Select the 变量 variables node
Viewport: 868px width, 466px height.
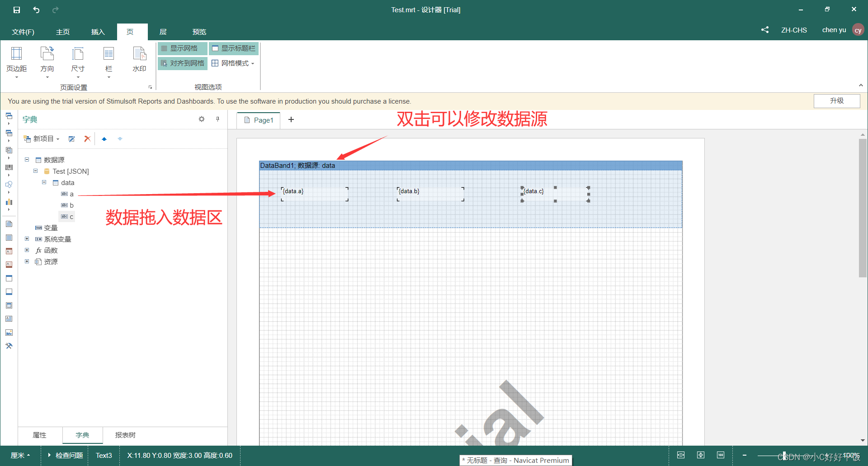coord(47,228)
